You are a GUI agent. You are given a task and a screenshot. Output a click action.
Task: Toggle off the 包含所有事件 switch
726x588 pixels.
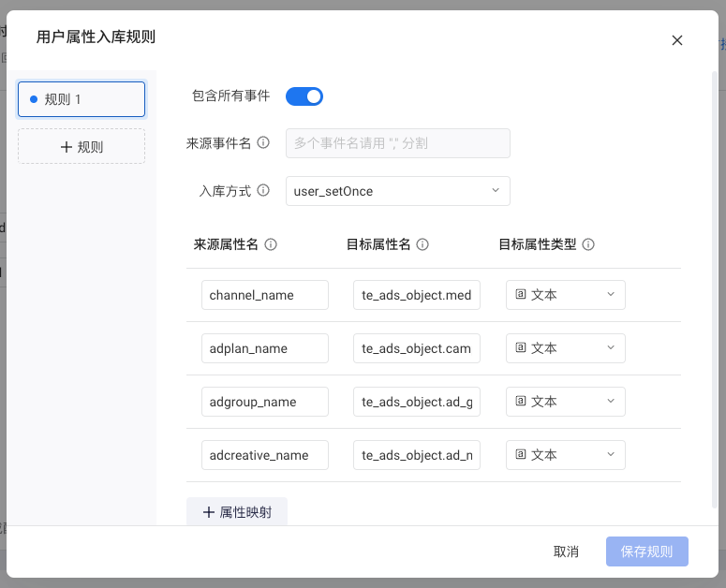tap(304, 96)
